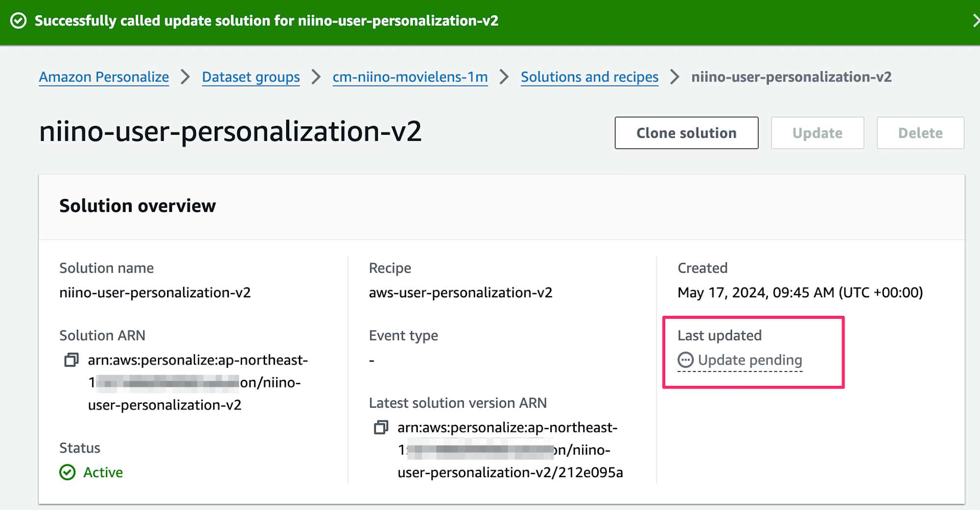Click the Update pending status text

click(x=750, y=360)
